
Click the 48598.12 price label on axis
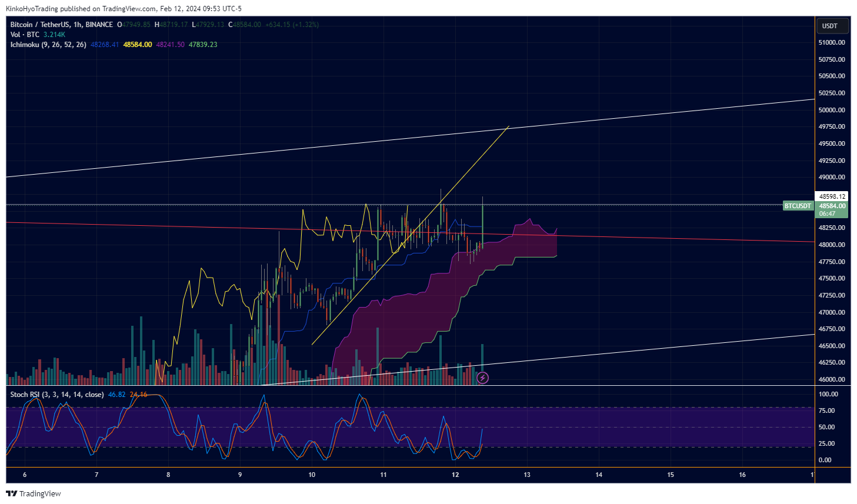832,196
